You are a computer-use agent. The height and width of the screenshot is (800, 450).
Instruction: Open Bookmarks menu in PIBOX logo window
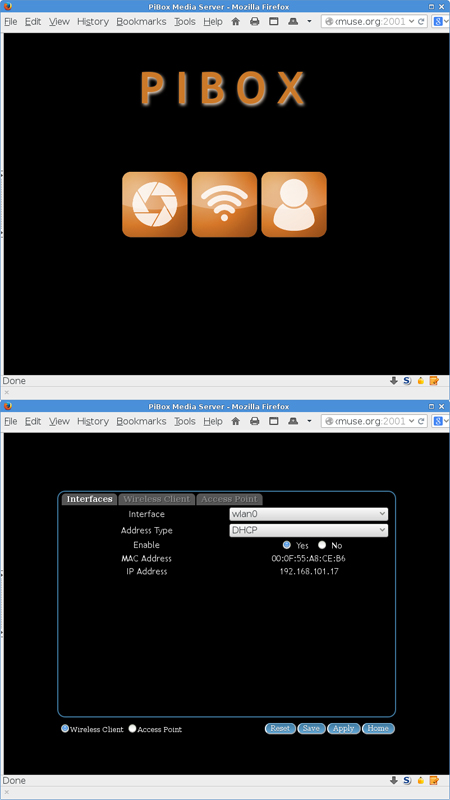click(141, 21)
